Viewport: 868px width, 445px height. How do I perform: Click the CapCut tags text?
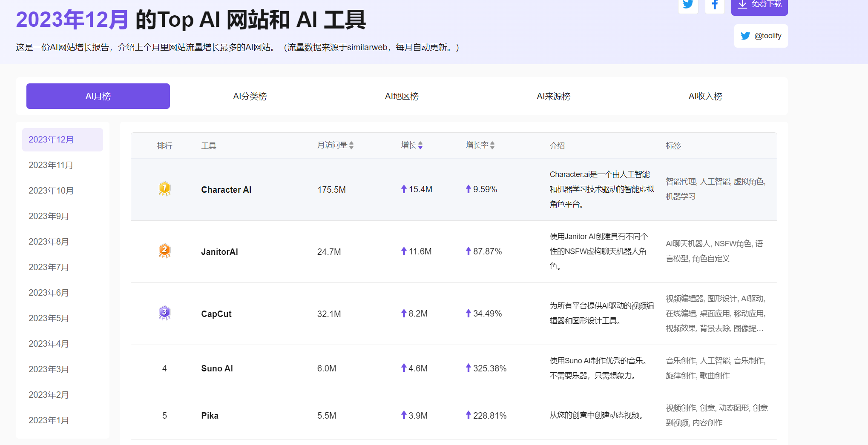[716, 314]
